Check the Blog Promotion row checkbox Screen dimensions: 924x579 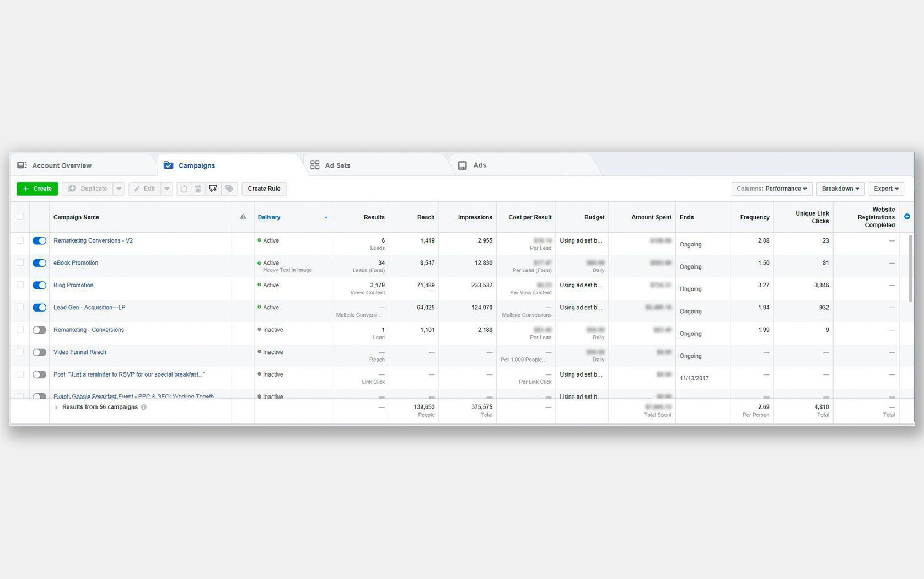coord(20,285)
